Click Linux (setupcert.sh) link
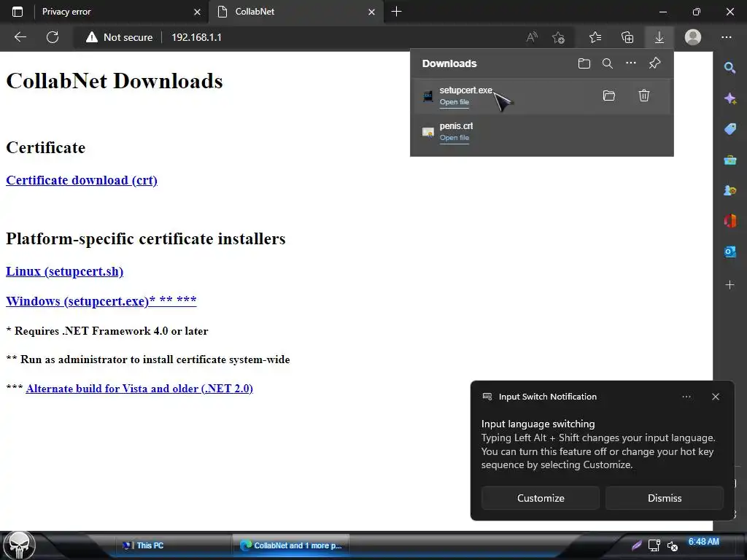 (64, 271)
